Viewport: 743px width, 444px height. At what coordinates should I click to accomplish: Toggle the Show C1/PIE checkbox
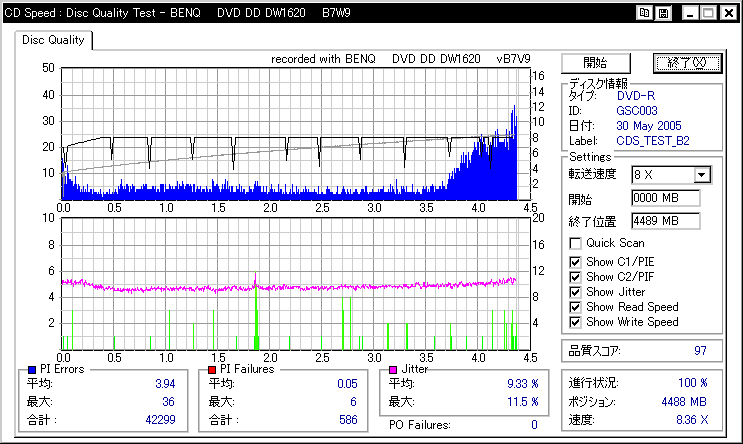point(575,262)
